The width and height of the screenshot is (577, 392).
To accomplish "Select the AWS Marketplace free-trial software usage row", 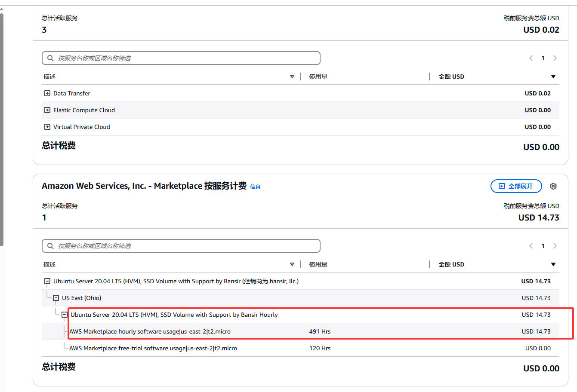I will point(300,348).
